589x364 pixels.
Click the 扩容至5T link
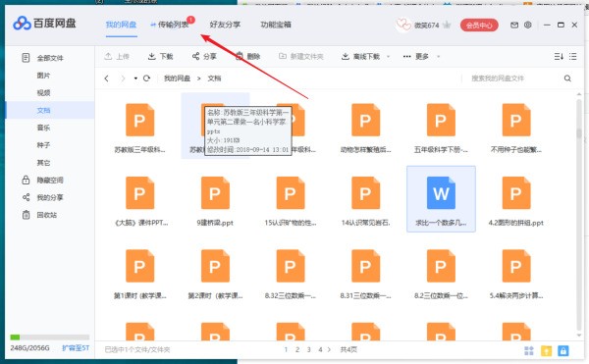[x=76, y=348]
